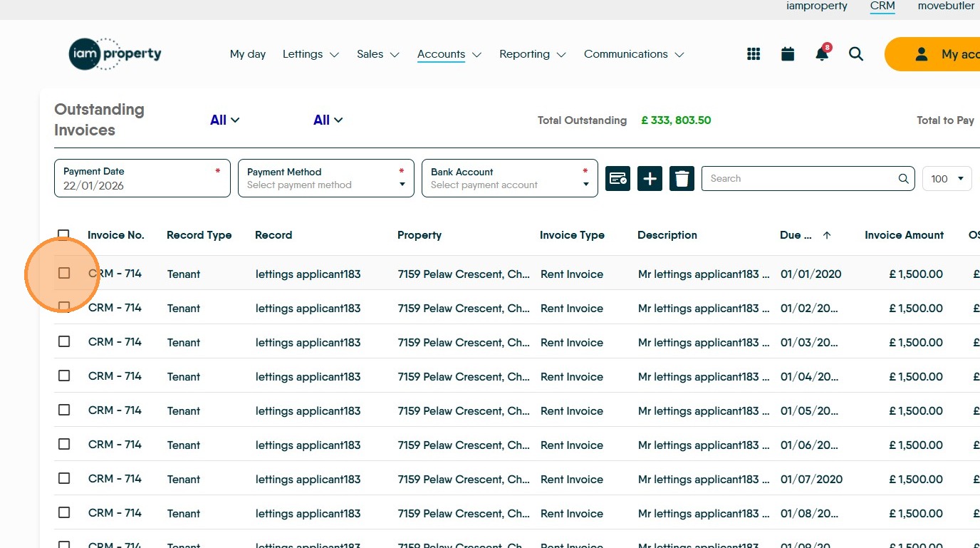Open the Lettings menu
Image resolution: width=980 pixels, height=548 pixels.
(311, 54)
